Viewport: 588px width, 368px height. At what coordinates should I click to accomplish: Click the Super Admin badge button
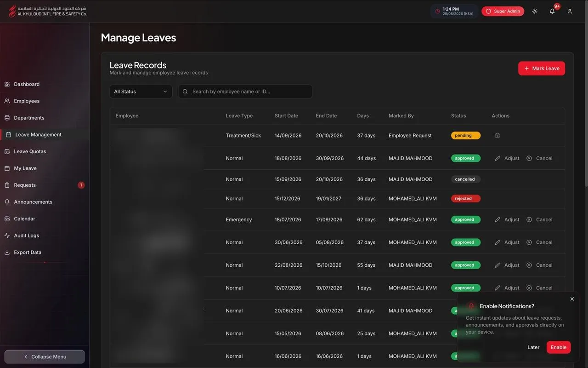[x=503, y=11]
